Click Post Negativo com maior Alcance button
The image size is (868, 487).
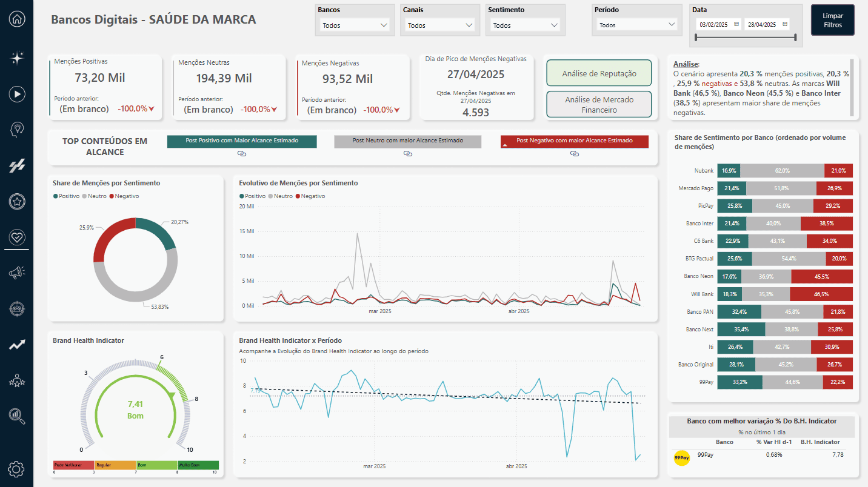575,141
